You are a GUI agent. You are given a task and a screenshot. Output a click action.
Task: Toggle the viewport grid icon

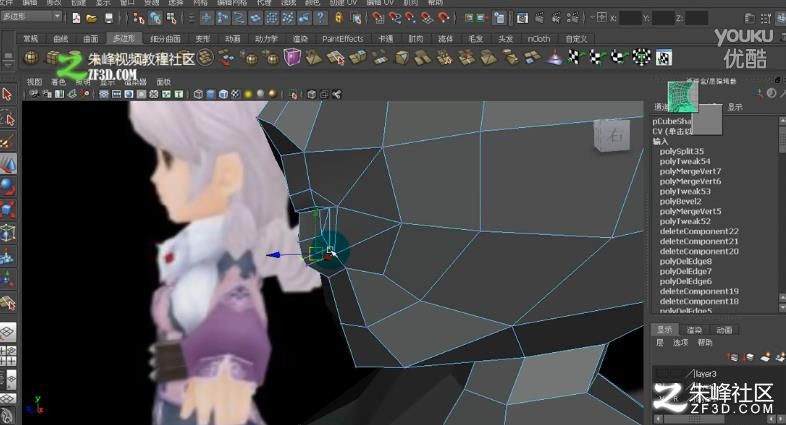click(104, 94)
